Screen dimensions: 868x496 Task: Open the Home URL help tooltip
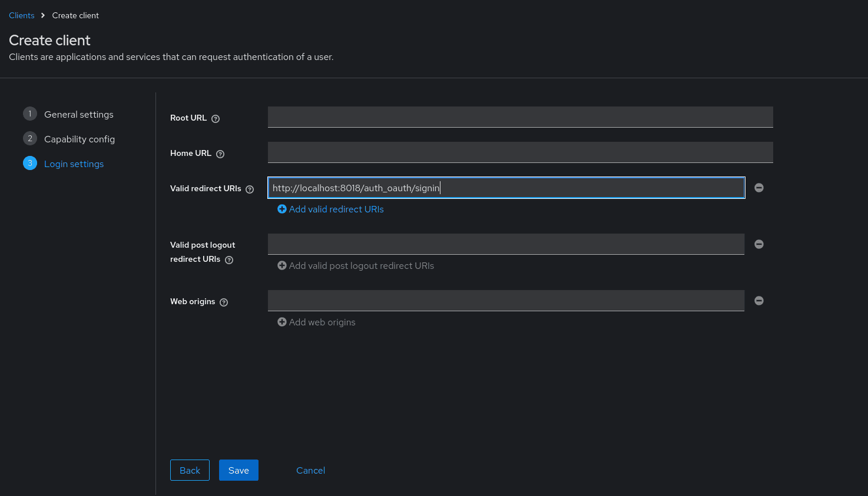[x=220, y=154]
